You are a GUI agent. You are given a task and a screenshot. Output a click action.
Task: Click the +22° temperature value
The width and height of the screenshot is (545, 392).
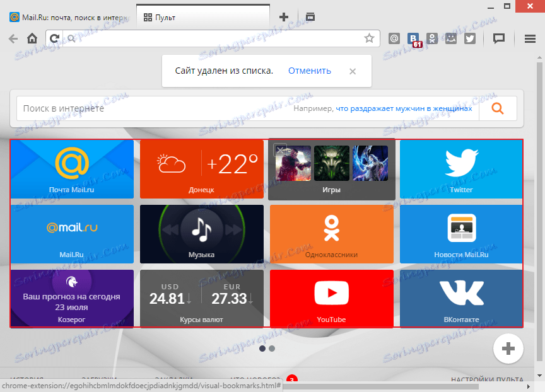coord(233,164)
